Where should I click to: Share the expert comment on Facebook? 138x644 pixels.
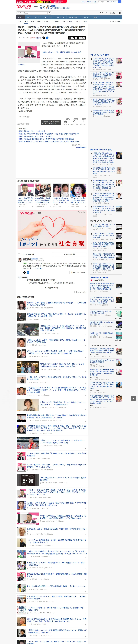[28, 273]
